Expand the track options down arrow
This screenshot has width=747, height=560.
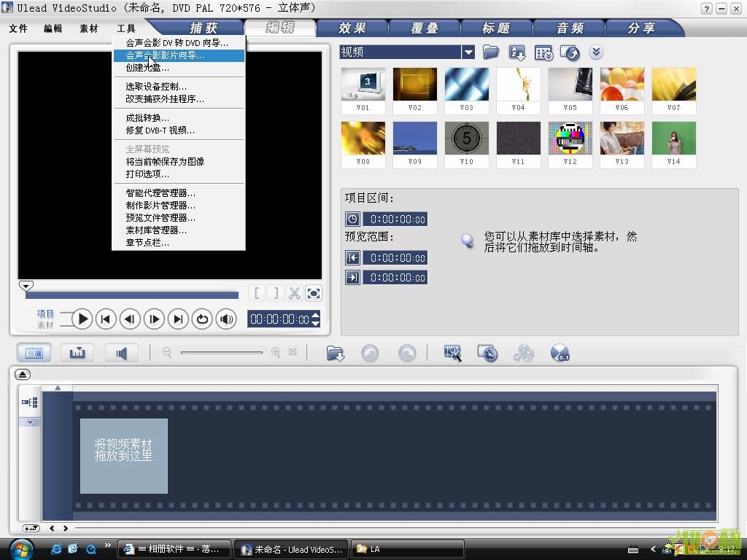pyautogui.click(x=30, y=422)
